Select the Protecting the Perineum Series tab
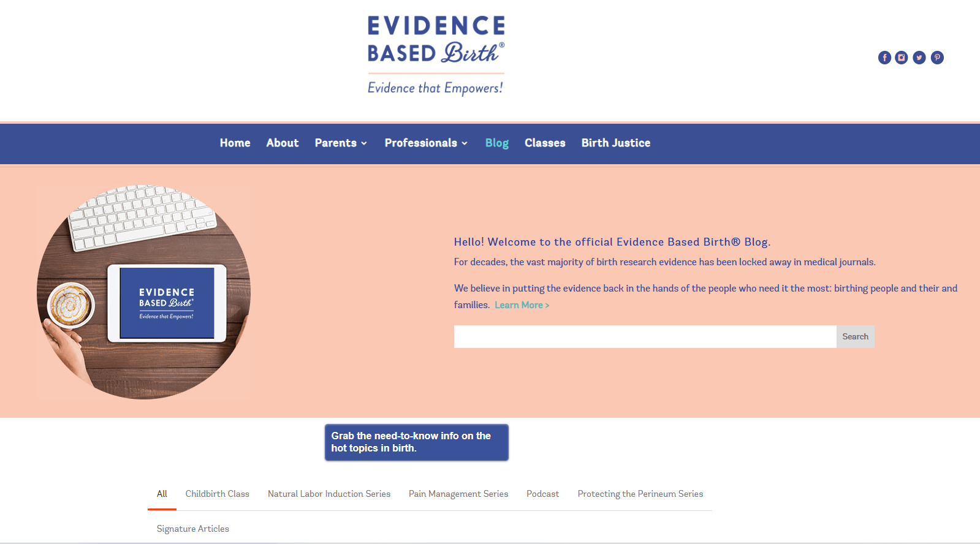Image resolution: width=980 pixels, height=544 pixels. (x=640, y=494)
